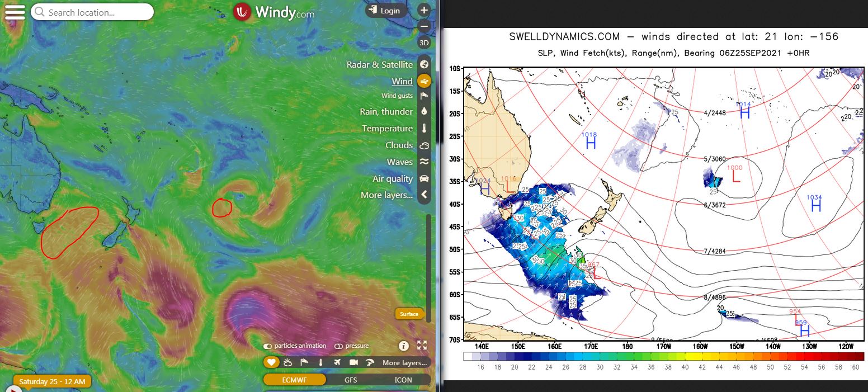Select the airplane airports icon
The image size is (868, 392).
click(337, 362)
